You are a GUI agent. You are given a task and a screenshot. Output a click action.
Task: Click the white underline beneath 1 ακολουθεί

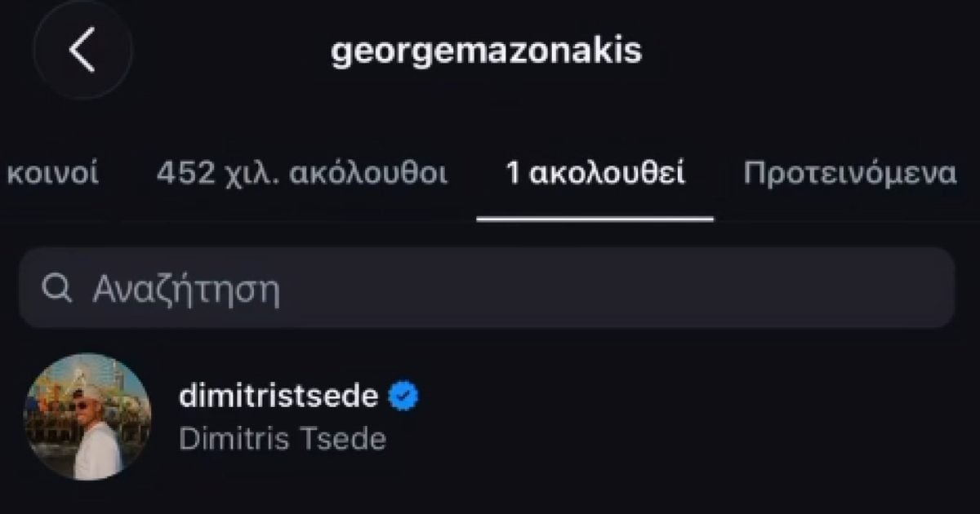(595, 219)
